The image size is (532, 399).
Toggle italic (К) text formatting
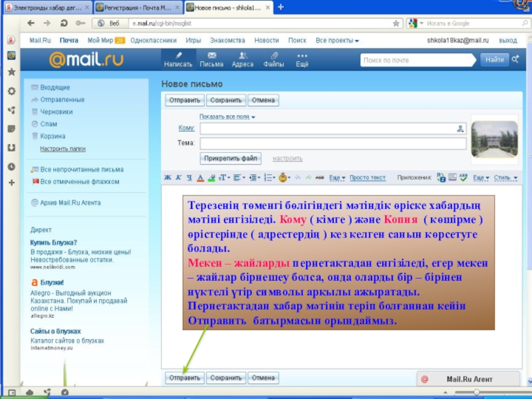(x=179, y=178)
